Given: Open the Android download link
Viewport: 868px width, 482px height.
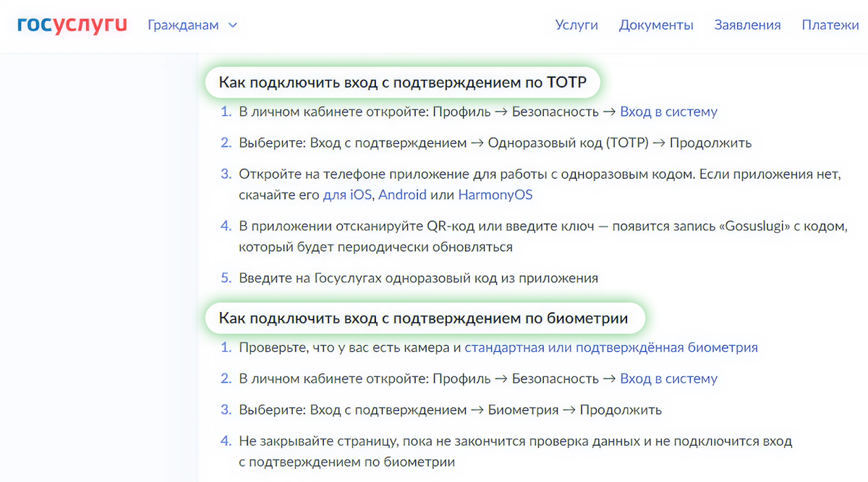Looking at the screenshot, I should tap(402, 195).
